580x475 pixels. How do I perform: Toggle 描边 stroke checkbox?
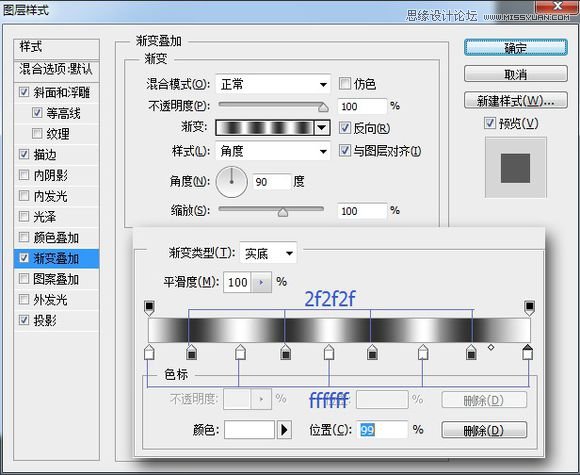pyautogui.click(x=24, y=154)
